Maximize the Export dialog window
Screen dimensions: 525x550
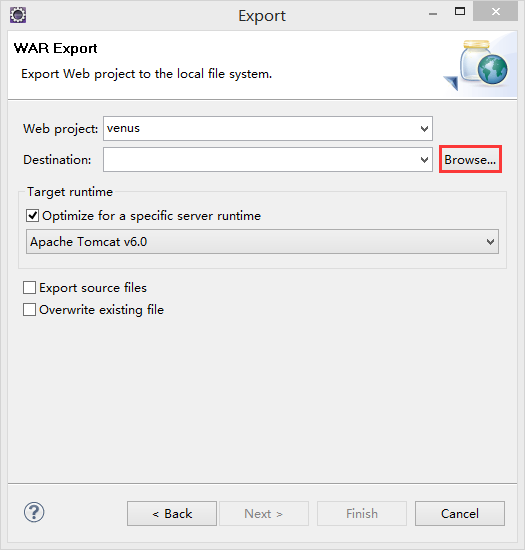click(x=460, y=12)
